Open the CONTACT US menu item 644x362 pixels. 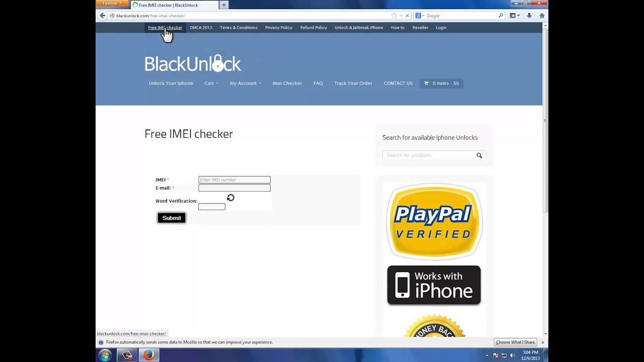click(x=398, y=83)
